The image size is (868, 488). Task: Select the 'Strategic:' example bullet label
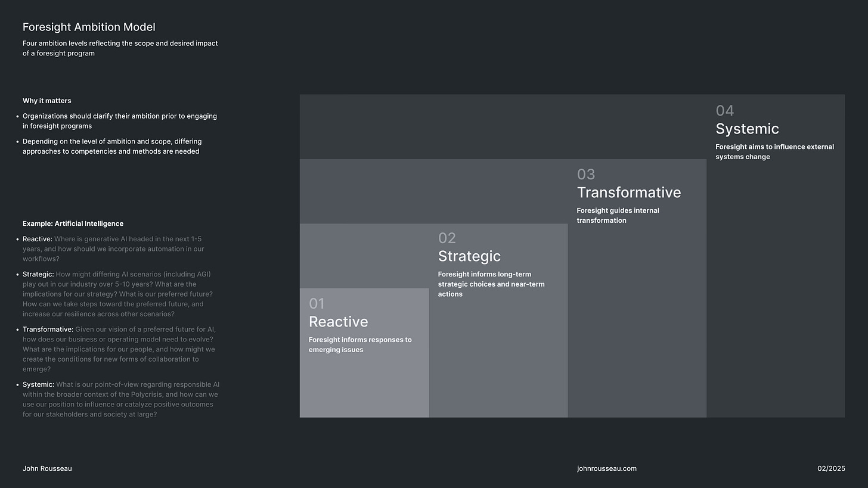click(38, 274)
